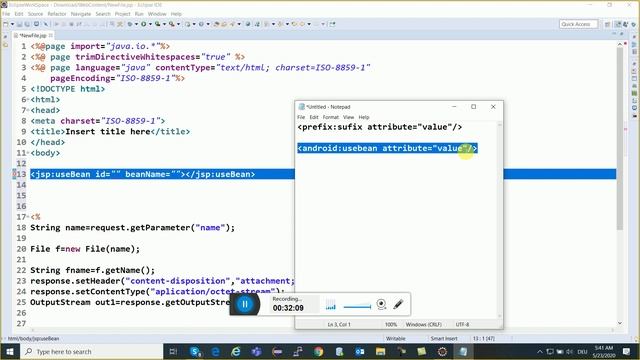
Task: Collapse the head tag fold on line 7
Action: click(28, 110)
